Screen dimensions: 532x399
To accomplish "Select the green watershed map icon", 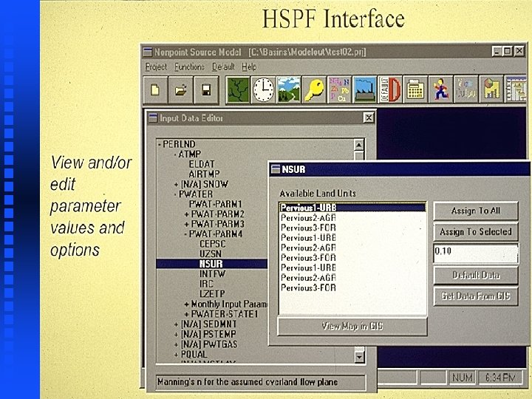I will 238,90.
